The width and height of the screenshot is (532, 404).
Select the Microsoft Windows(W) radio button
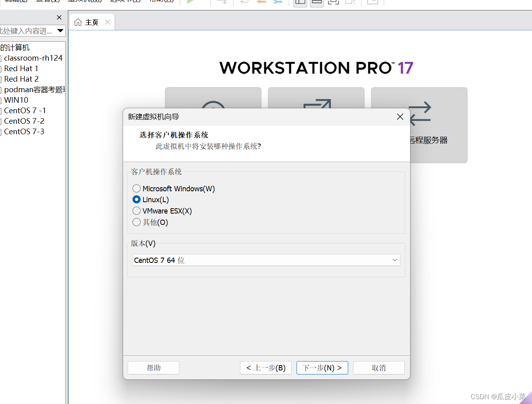point(137,188)
